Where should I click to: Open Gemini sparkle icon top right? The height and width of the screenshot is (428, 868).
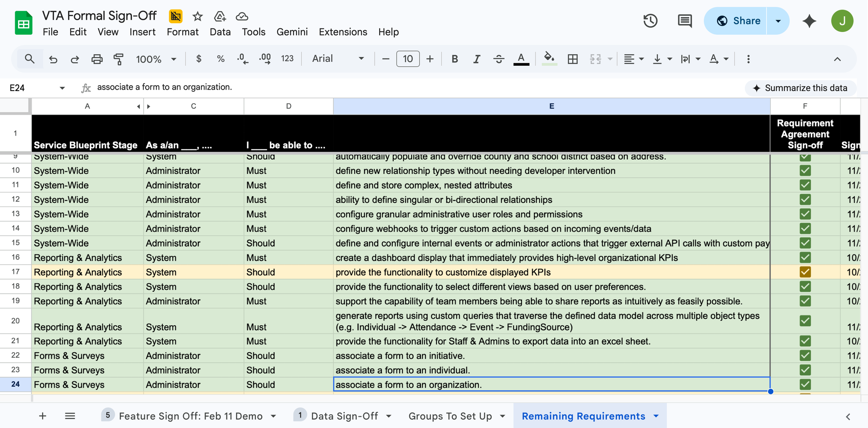point(809,21)
